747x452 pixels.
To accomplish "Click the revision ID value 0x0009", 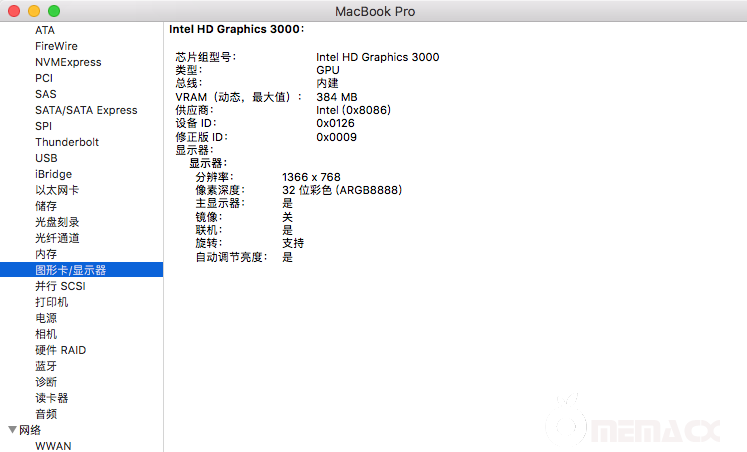I will pos(336,137).
